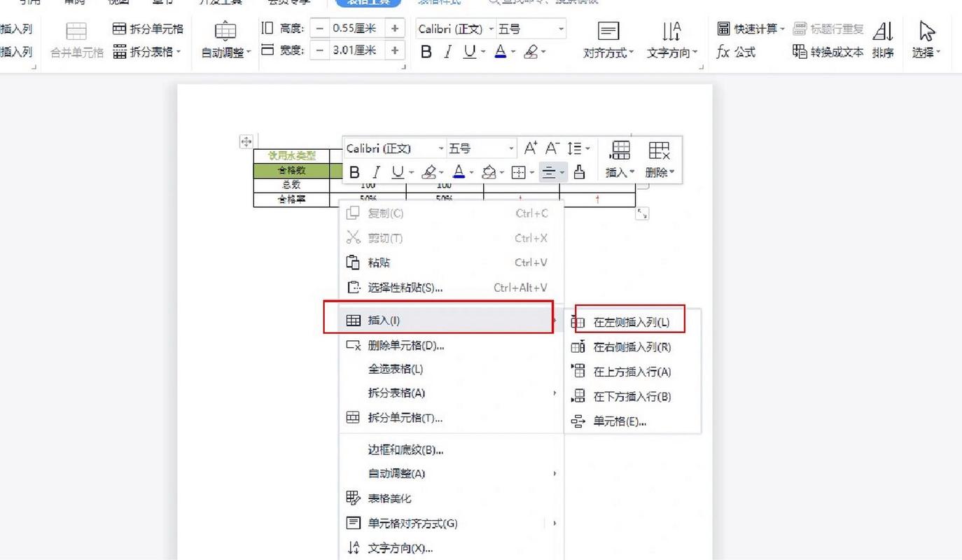Click Increase Font Size A+ in mini toolbar
The width and height of the screenshot is (962, 560).
pos(531,148)
